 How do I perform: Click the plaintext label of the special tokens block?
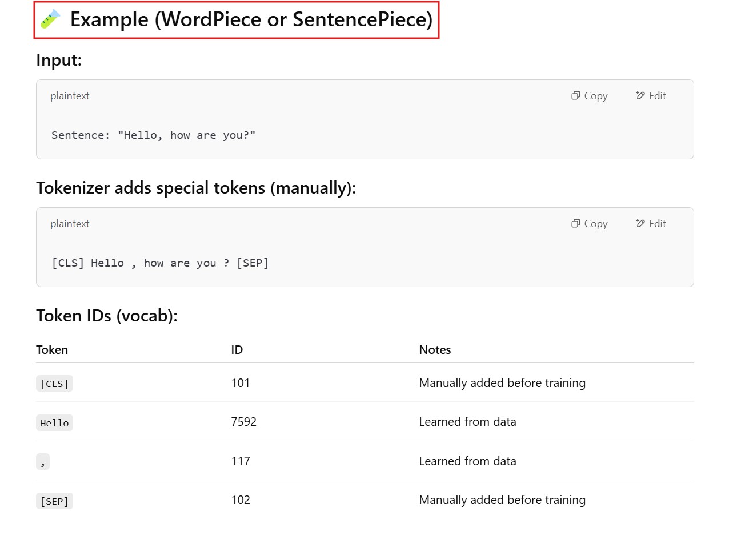[70, 224]
